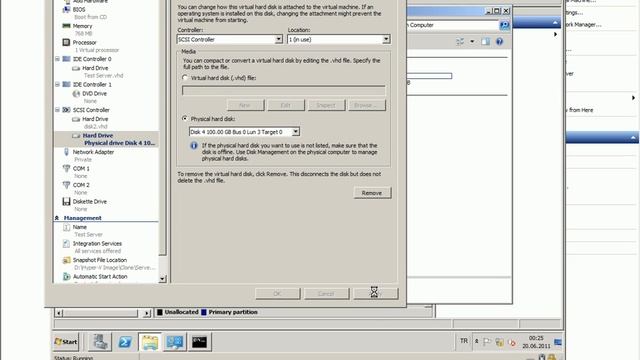Open the Integration Services entry
The image size is (640, 360).
pyautogui.click(x=97, y=244)
